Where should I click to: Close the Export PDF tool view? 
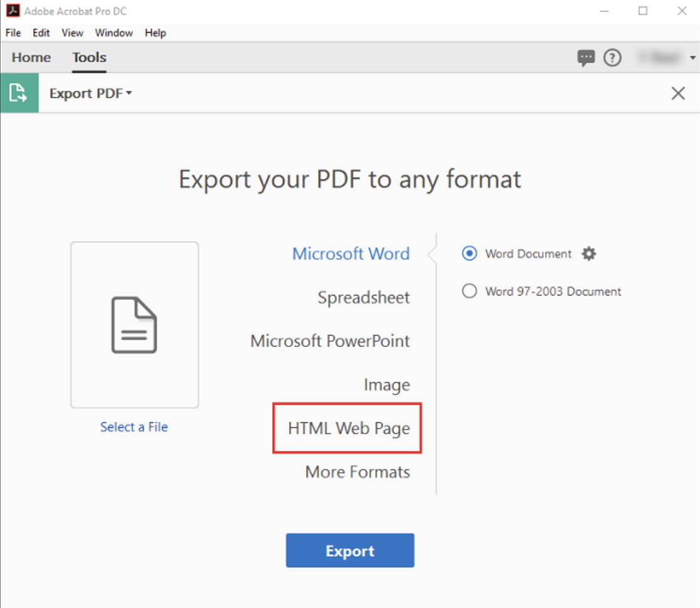point(678,93)
